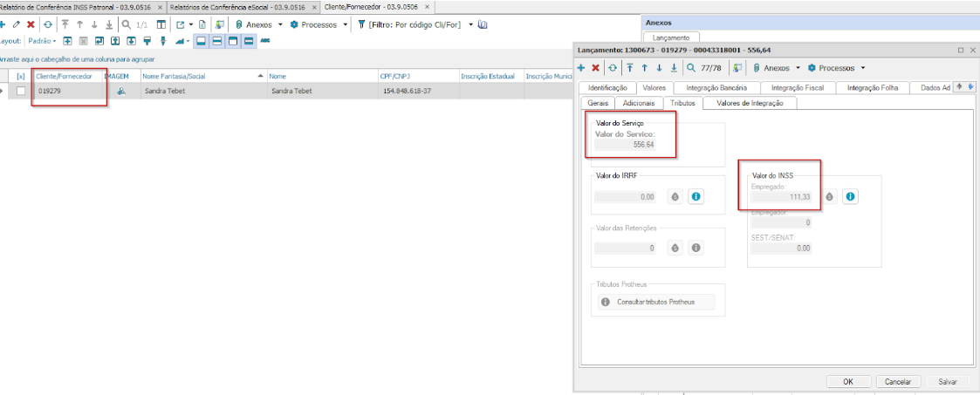The image size is (980, 395).
Task: Click Consultar tributos Protheus button
Action: [x=655, y=302]
